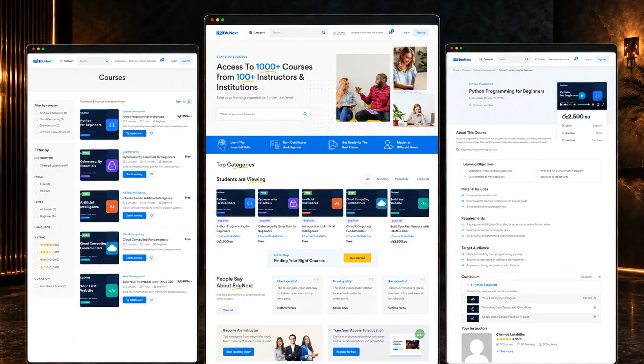Click the magnifier in the 'What do you want to learn?' field
This screenshot has height=364, width=644.
pos(305,114)
